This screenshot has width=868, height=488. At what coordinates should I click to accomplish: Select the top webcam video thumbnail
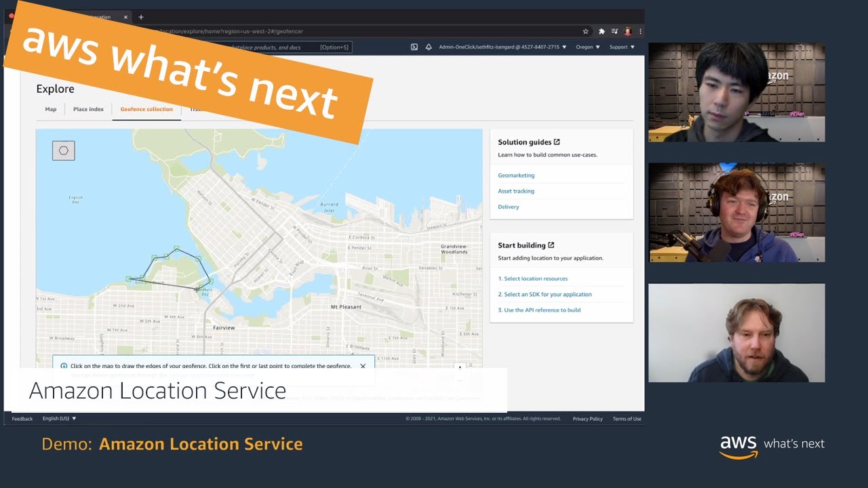736,93
